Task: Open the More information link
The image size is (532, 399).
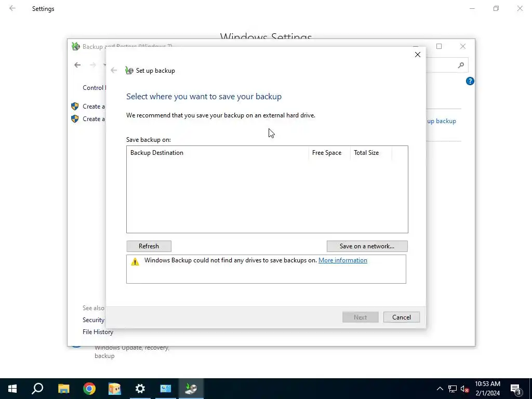Action: pyautogui.click(x=343, y=260)
